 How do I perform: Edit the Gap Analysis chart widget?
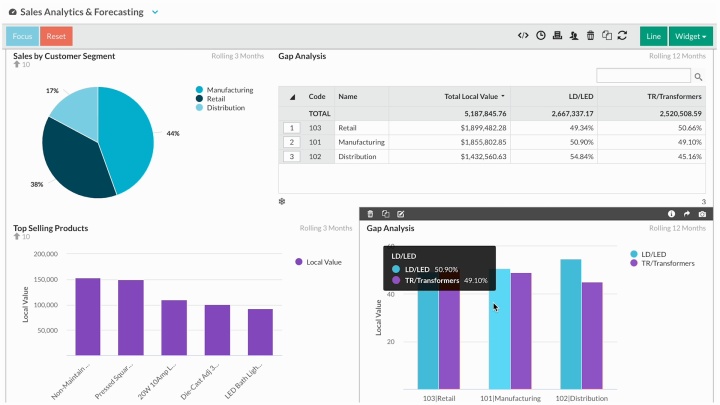[x=400, y=214]
